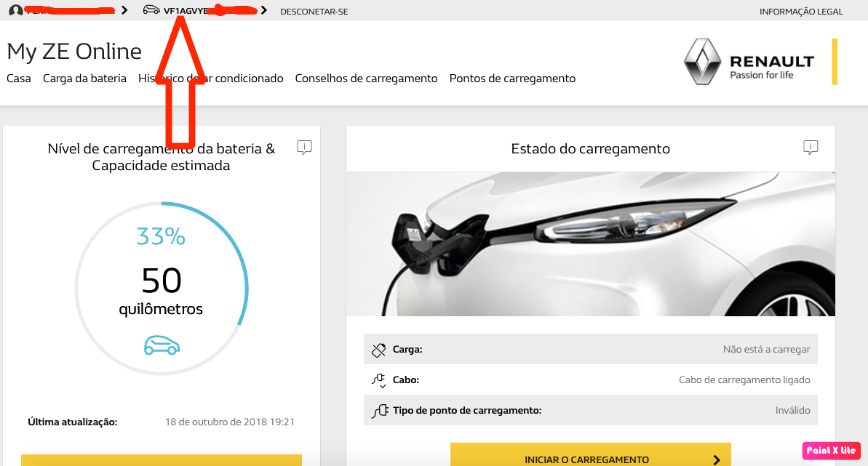The width and height of the screenshot is (868, 466).
Task: Open the Casa menu item
Action: click(19, 79)
